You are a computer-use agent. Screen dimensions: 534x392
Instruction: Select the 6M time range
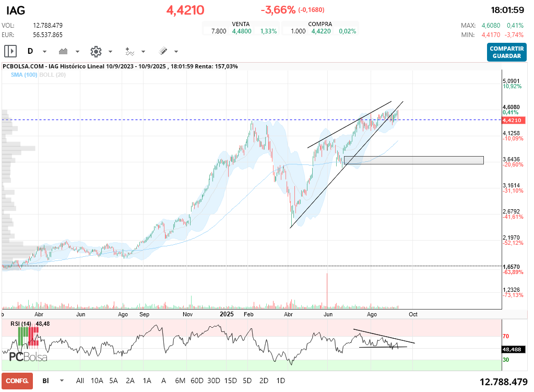point(180,381)
